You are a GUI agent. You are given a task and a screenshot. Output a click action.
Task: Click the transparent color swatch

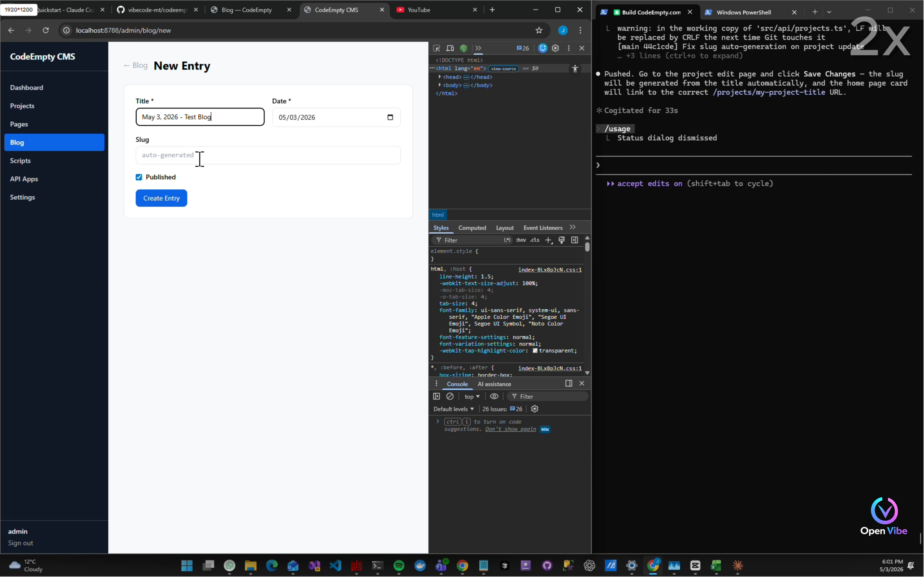click(535, 351)
